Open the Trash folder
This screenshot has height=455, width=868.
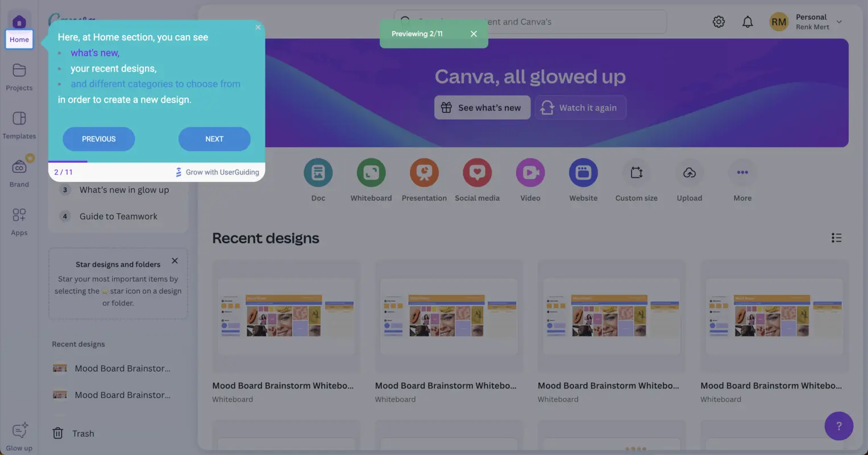click(x=73, y=433)
